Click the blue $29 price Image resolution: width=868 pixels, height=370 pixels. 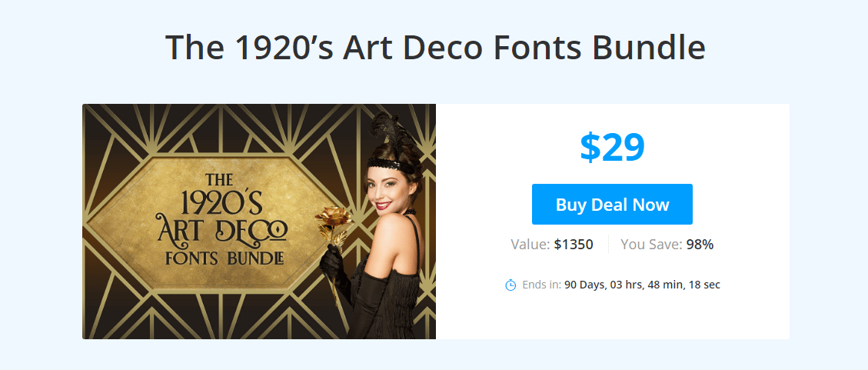[612, 148]
